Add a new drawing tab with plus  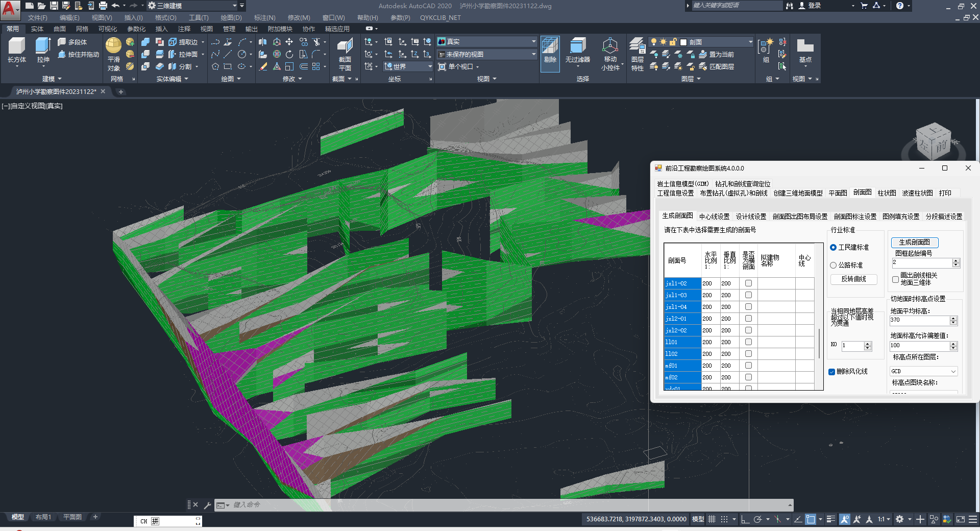coord(121,92)
